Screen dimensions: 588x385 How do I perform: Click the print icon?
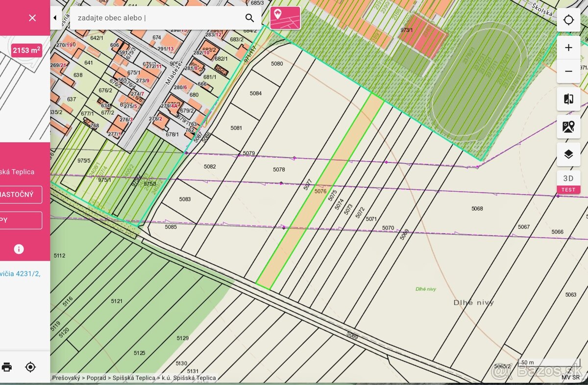pos(7,367)
